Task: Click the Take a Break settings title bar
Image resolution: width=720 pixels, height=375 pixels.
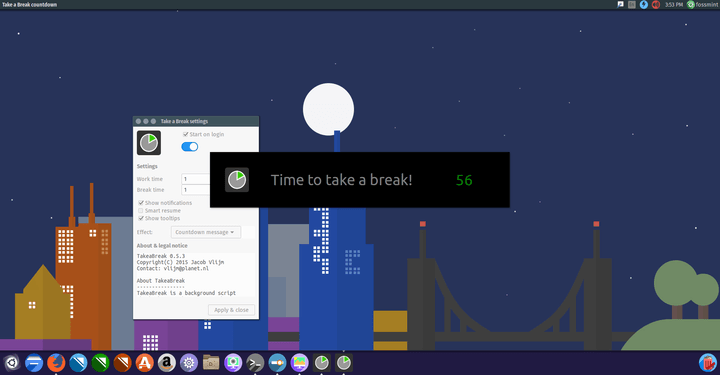Action: point(196,121)
